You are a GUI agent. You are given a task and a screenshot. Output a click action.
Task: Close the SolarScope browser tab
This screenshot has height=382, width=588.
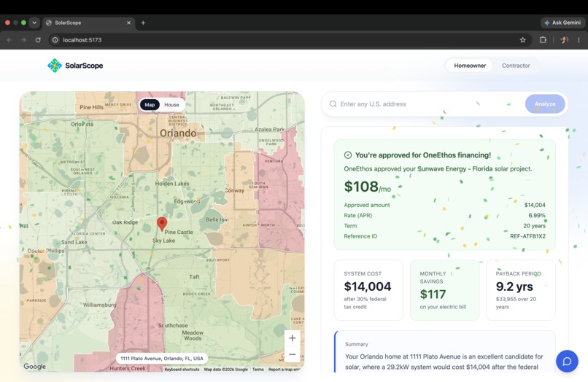128,23
